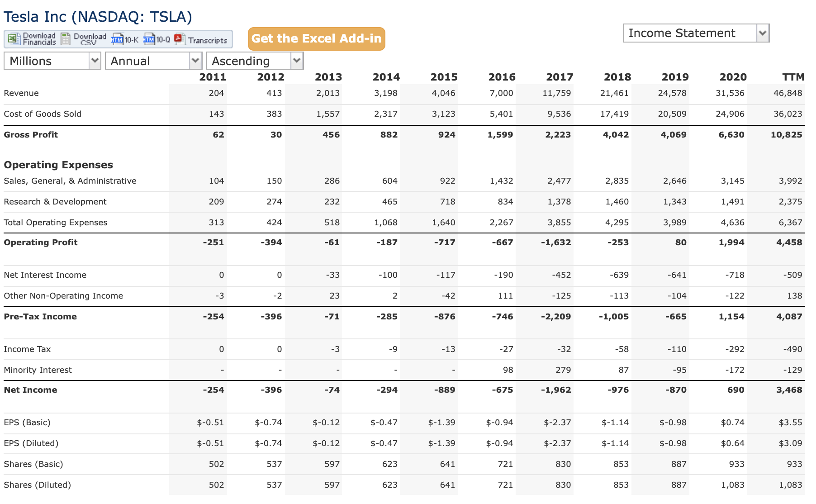
Task: Click TTM basic EPS value $3.55
Action: [791, 423]
